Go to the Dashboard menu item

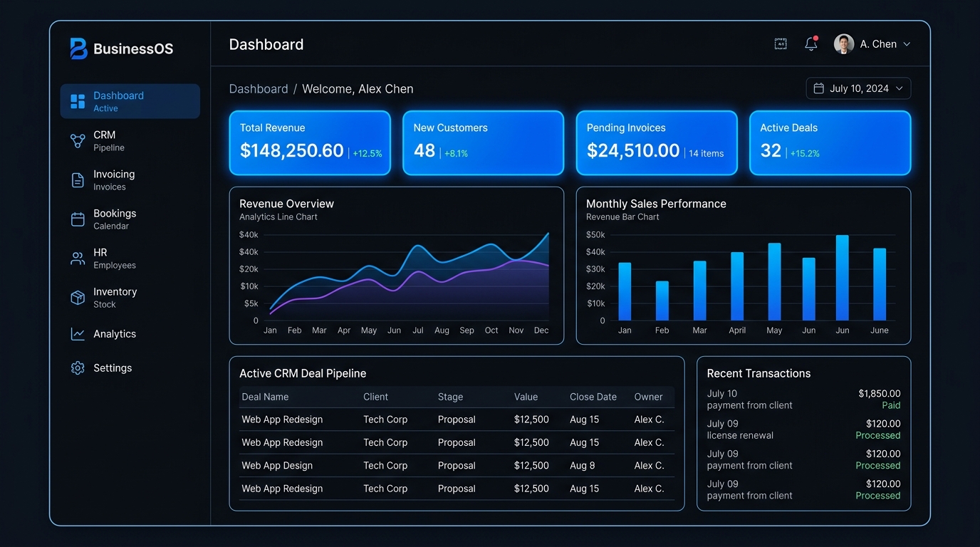[130, 101]
